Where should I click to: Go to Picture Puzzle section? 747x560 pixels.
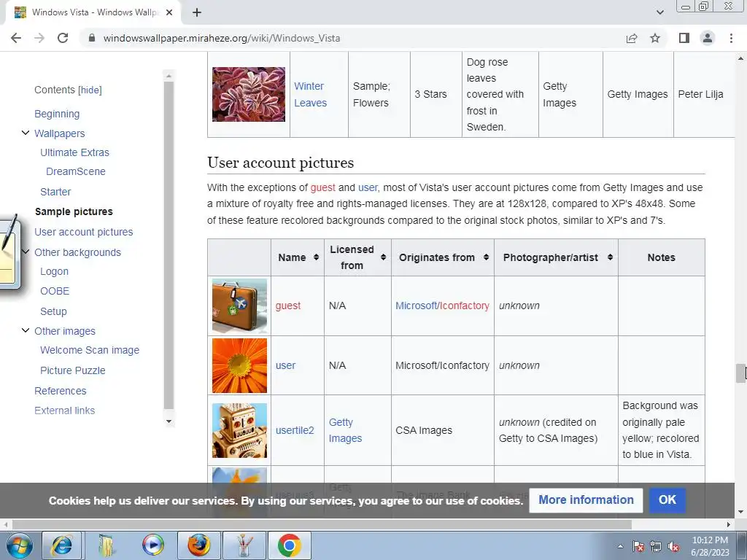click(x=72, y=370)
